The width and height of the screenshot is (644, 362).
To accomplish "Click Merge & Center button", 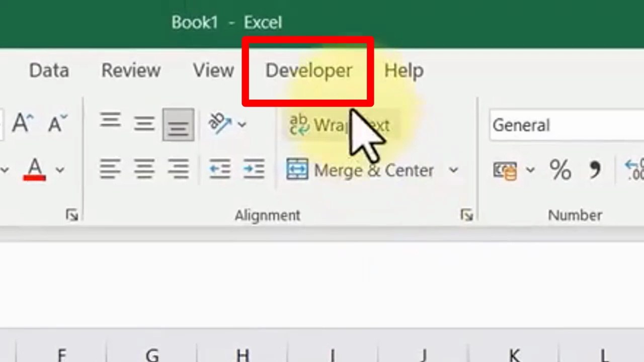I will pos(360,170).
